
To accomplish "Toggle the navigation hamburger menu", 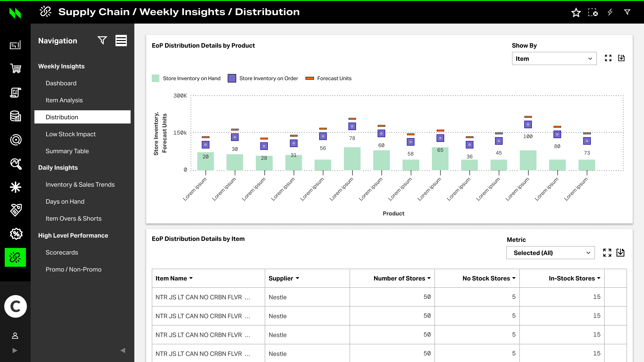I will coord(121,41).
